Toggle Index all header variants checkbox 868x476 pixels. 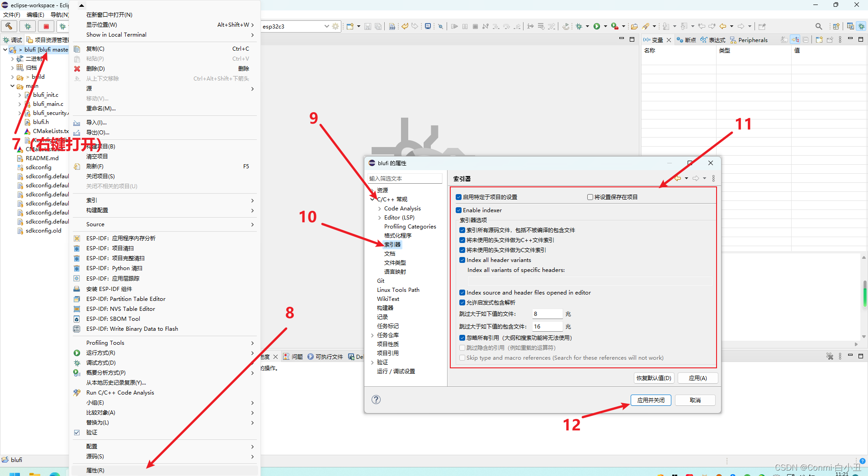[x=462, y=260]
